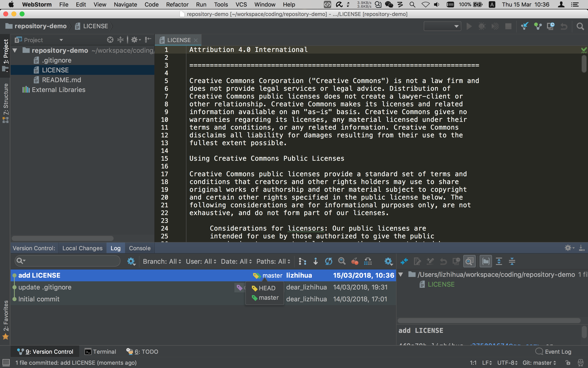Hide the Project tool window
The width and height of the screenshot is (588, 368).
tap(148, 40)
